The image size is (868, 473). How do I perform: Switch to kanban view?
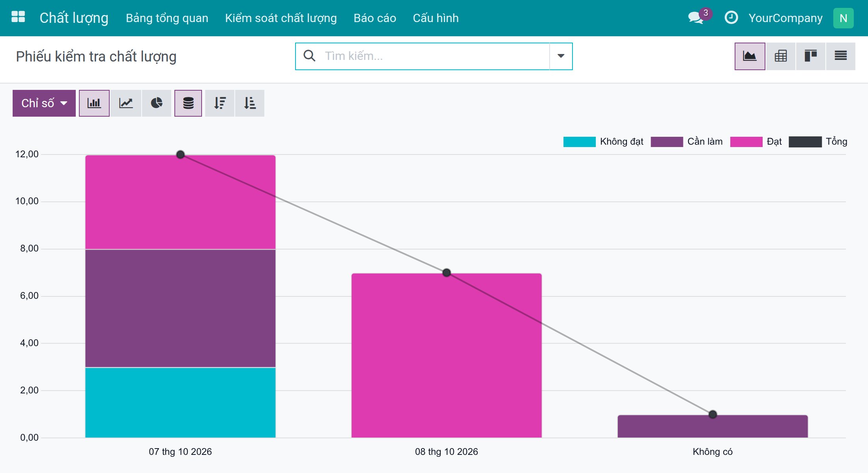(x=810, y=56)
